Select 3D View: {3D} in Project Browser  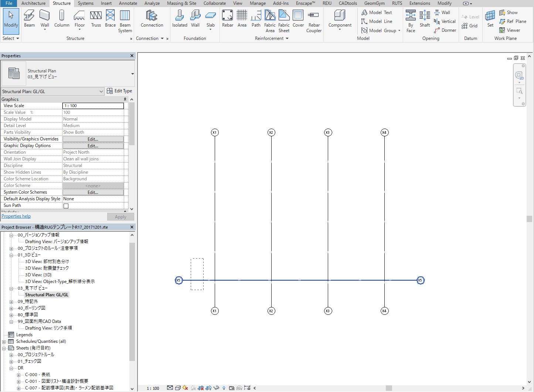(x=38, y=275)
